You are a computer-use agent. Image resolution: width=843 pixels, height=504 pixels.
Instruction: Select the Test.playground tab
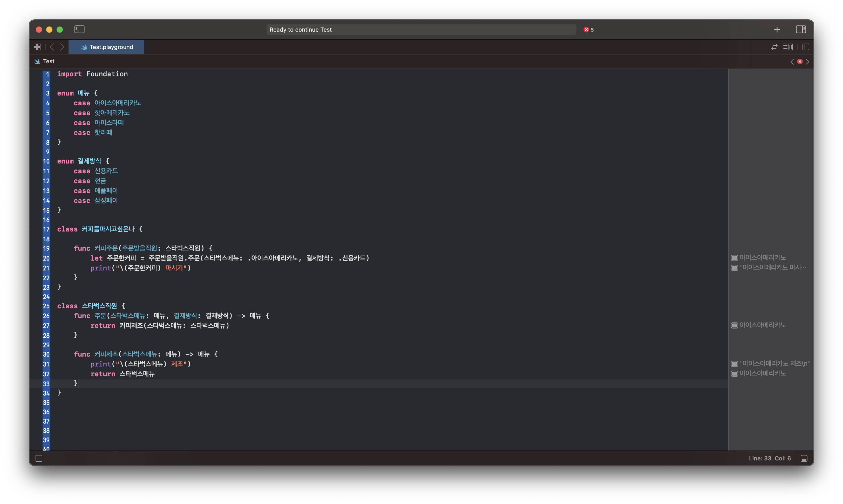point(106,47)
